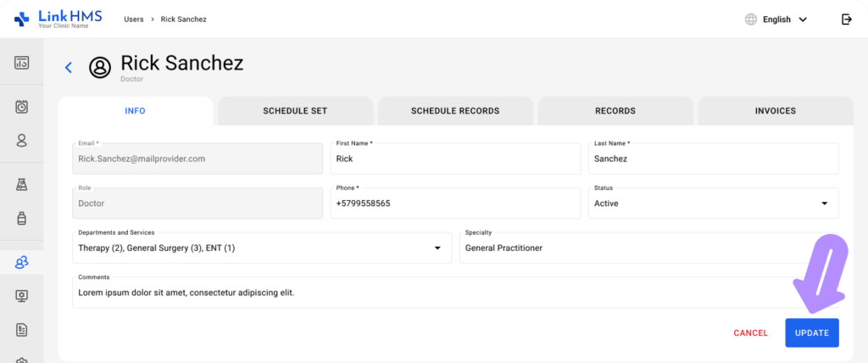
Task: Open the users group sidebar icon
Action: (21, 262)
